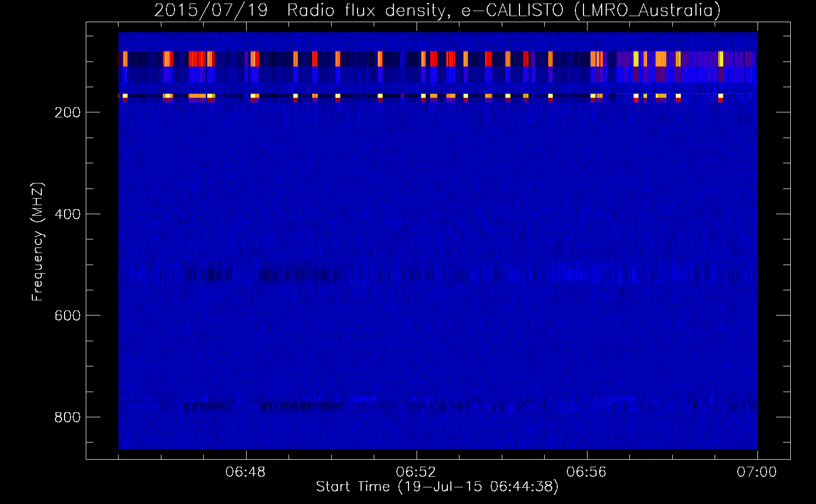Screen dimensions: 816x504
Task: Click the 800 frequency tick label
Action: pos(68,417)
